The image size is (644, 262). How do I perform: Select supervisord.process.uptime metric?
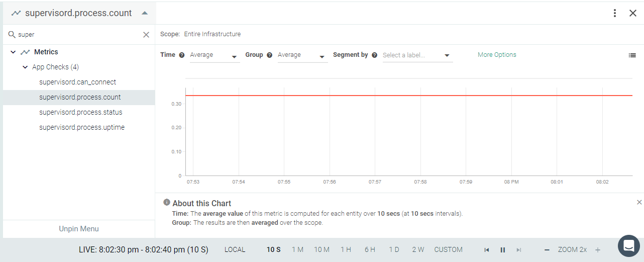pyautogui.click(x=82, y=127)
